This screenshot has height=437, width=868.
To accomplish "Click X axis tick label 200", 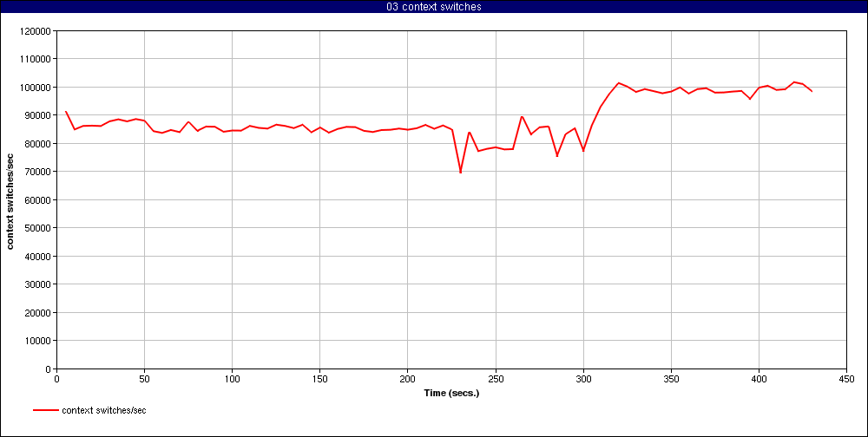I will coord(407,380).
